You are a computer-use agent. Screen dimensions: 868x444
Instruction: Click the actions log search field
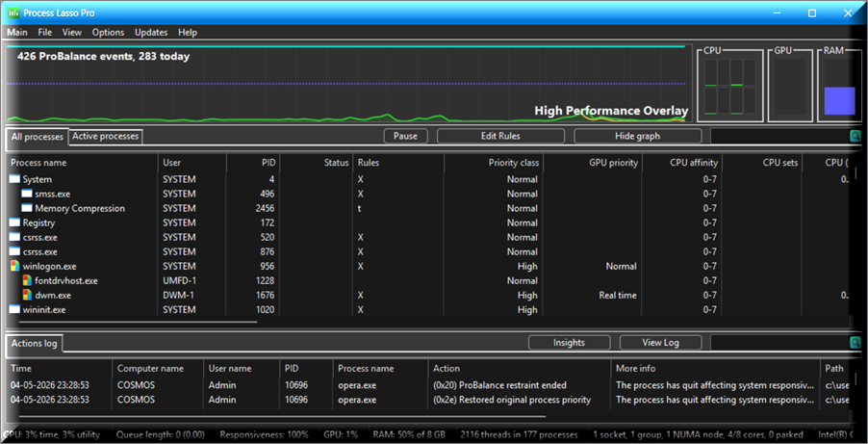pos(780,343)
